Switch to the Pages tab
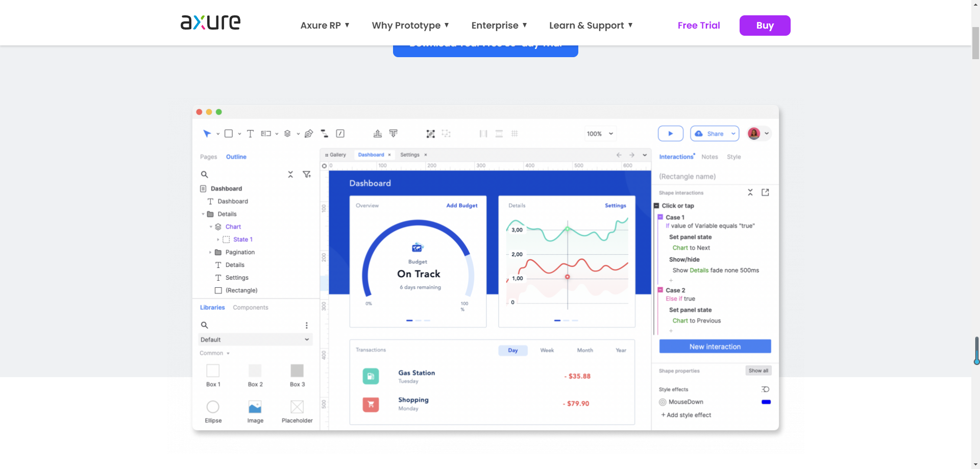The image size is (980, 469). click(208, 157)
